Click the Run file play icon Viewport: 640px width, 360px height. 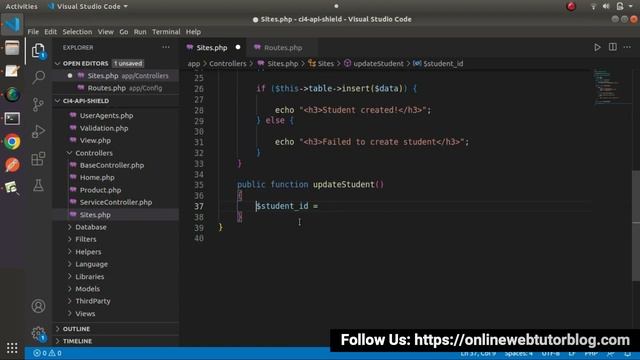click(597, 47)
